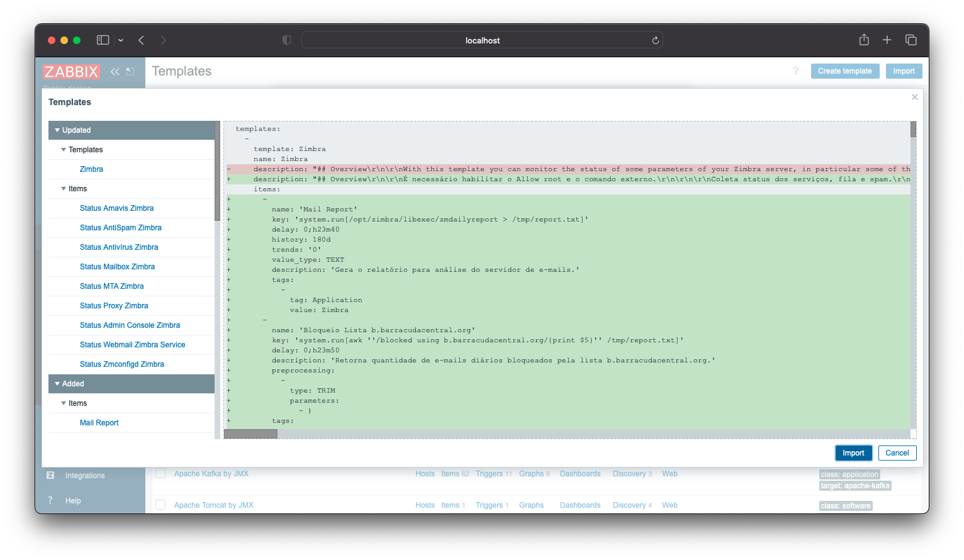Click the ZABBIX logo in the sidebar
Image resolution: width=964 pixels, height=560 pixels.
pyautogui.click(x=71, y=71)
